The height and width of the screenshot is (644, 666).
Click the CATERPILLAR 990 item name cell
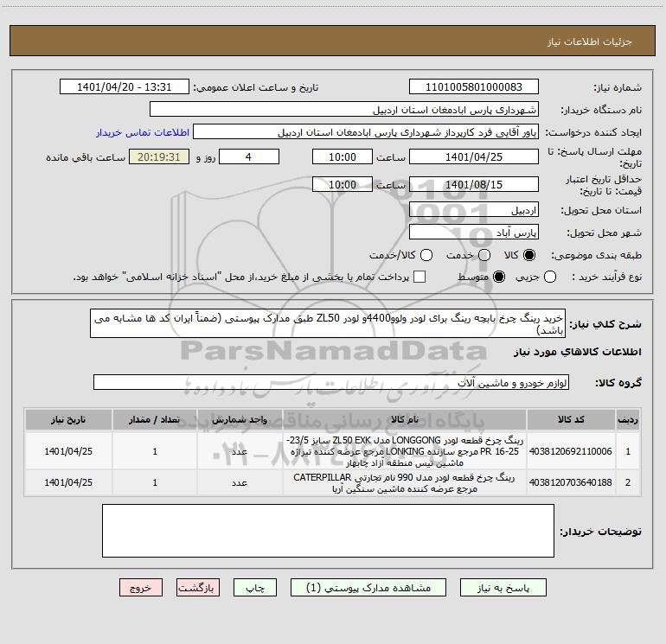pos(405,482)
